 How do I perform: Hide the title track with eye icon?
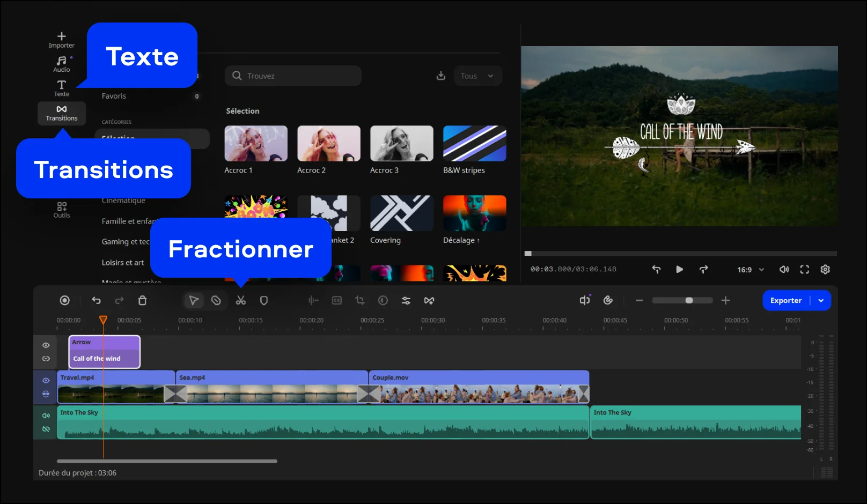(46, 345)
